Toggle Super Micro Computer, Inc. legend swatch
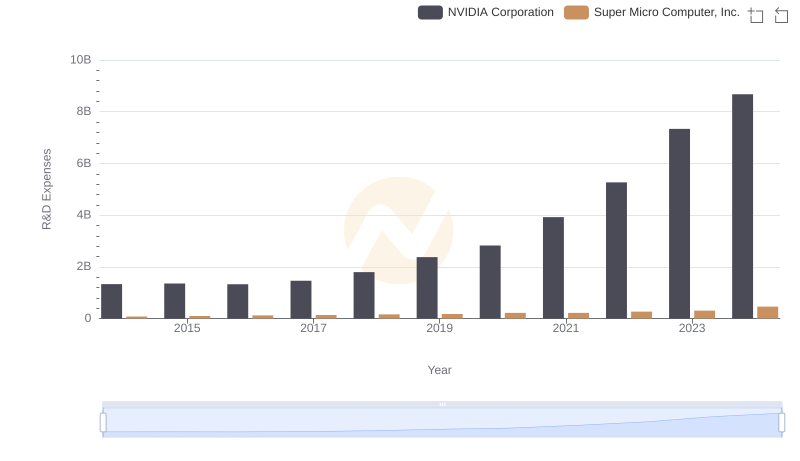The height and width of the screenshot is (461, 800). [576, 12]
